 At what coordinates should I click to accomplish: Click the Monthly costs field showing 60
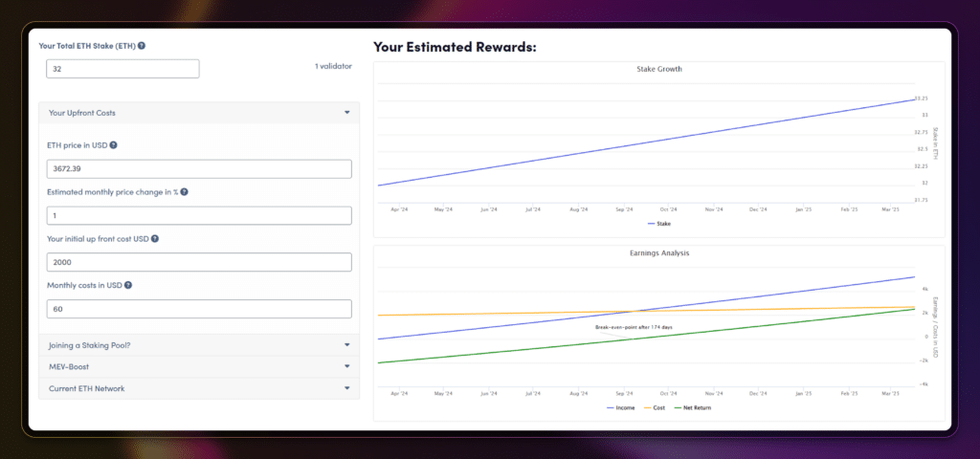pos(199,309)
